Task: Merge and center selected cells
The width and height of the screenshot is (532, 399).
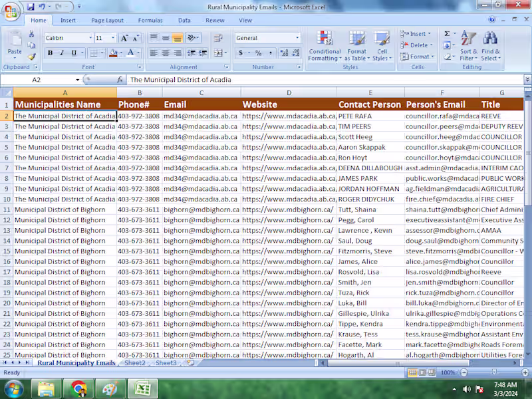Action: 218,53
